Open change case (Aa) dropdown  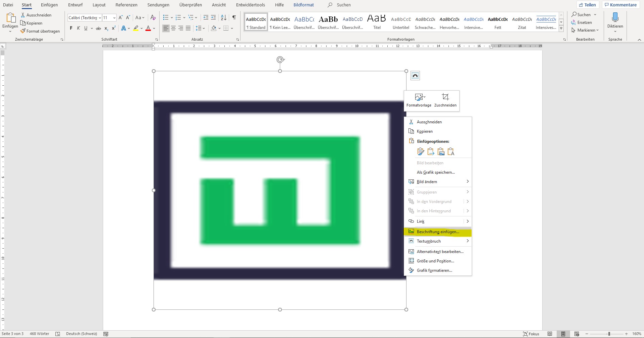pyautogui.click(x=140, y=17)
